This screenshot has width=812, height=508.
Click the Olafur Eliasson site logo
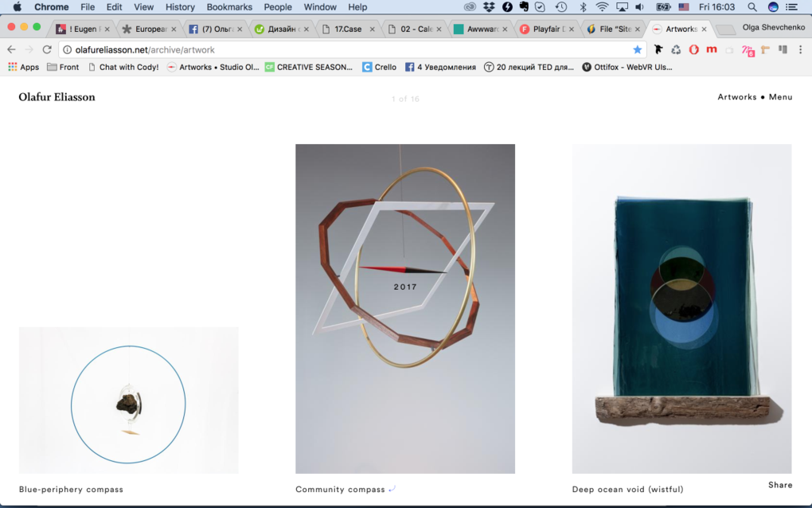pyautogui.click(x=57, y=97)
